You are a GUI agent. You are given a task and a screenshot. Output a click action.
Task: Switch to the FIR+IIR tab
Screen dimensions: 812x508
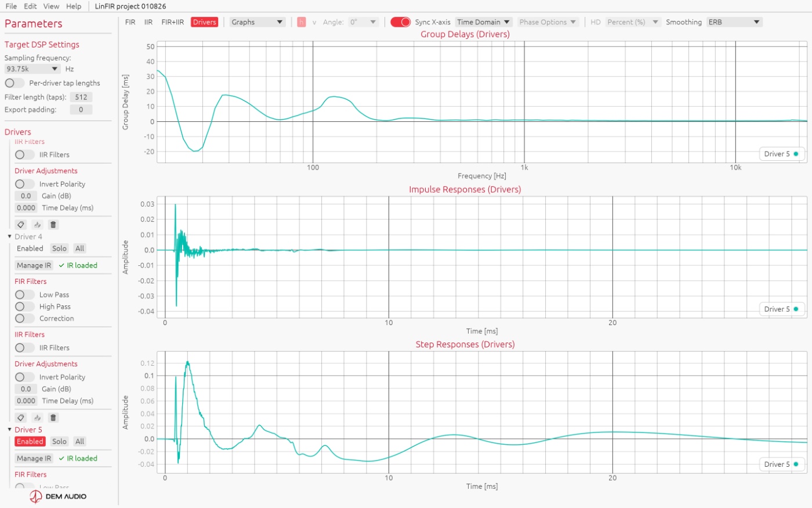(x=172, y=22)
